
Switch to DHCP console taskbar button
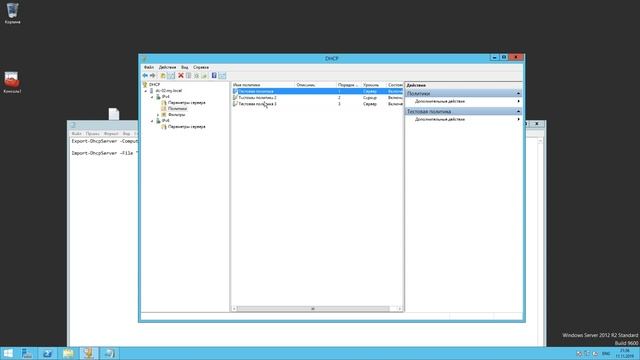(x=89, y=353)
